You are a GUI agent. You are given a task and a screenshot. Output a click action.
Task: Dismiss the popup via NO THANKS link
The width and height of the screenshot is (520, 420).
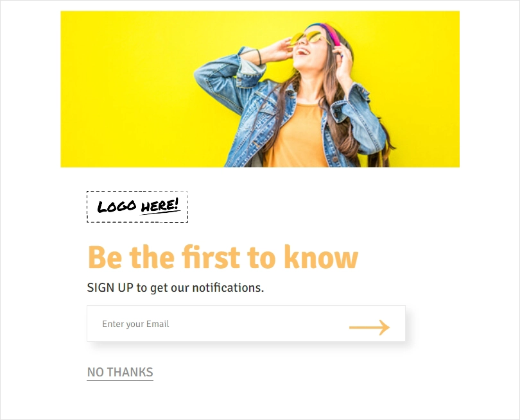pyautogui.click(x=120, y=373)
